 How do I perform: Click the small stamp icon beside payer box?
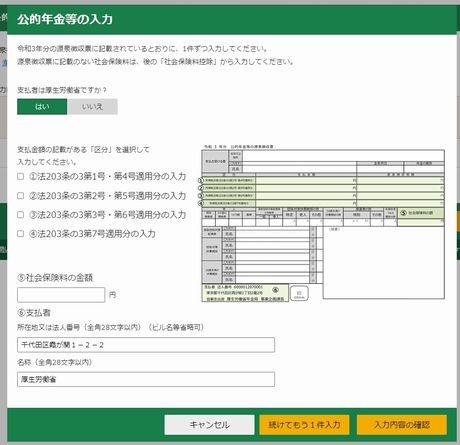[x=299, y=294]
